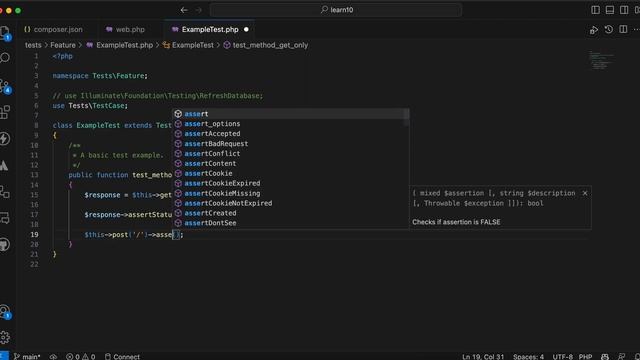Click the main branch status item
Viewport: 640px width, 360px height.
[x=27, y=356]
